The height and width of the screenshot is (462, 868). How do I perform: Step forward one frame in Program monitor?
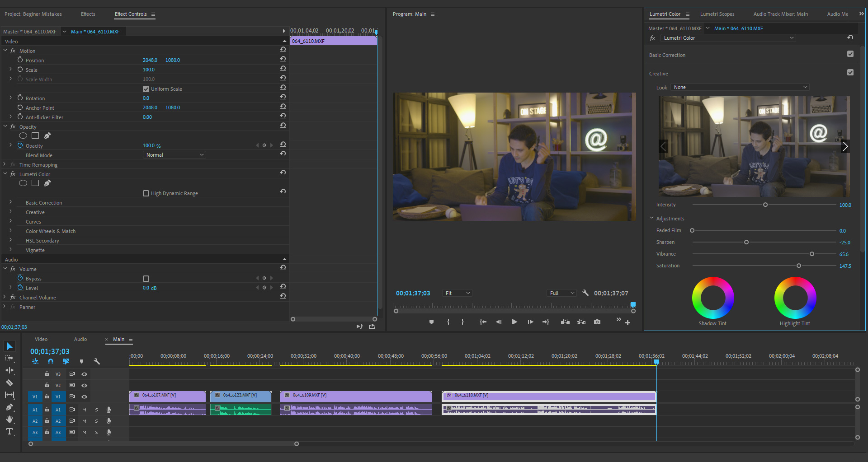click(530, 322)
